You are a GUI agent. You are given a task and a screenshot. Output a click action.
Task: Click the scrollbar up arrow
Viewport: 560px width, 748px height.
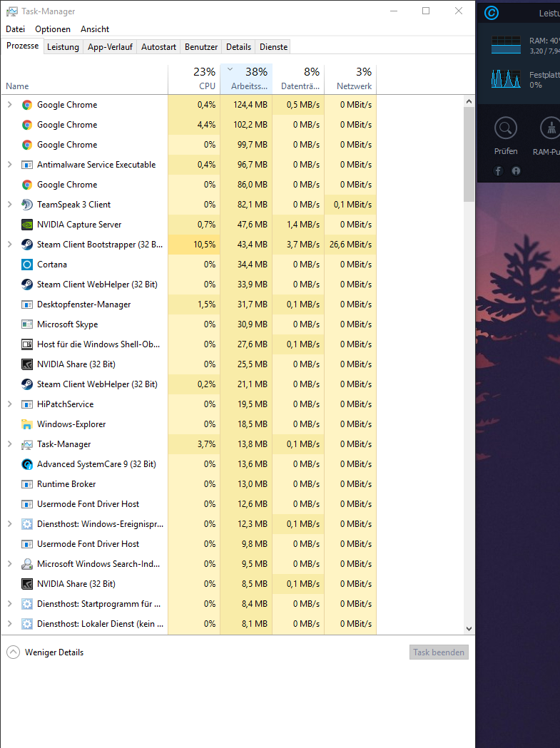click(x=469, y=101)
